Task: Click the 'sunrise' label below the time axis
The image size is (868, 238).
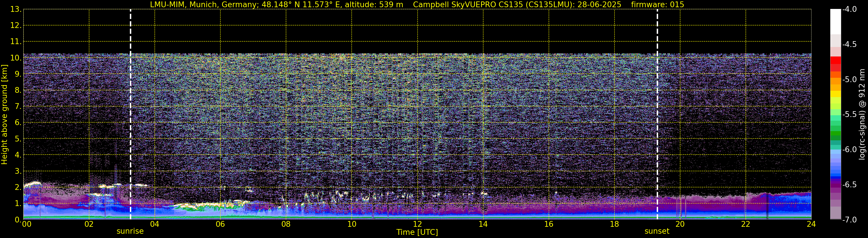Action: click(130, 231)
